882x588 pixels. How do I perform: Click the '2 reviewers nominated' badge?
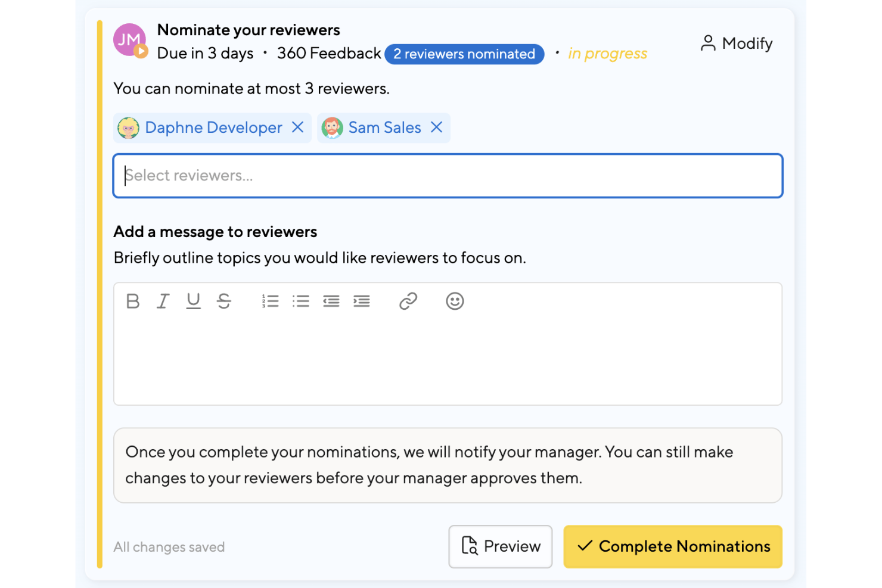coord(464,54)
